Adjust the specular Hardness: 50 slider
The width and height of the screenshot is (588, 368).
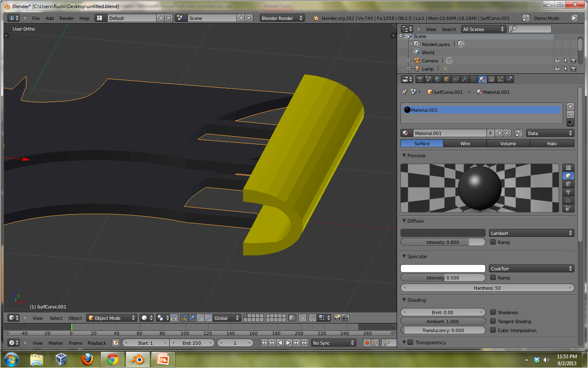tap(487, 288)
